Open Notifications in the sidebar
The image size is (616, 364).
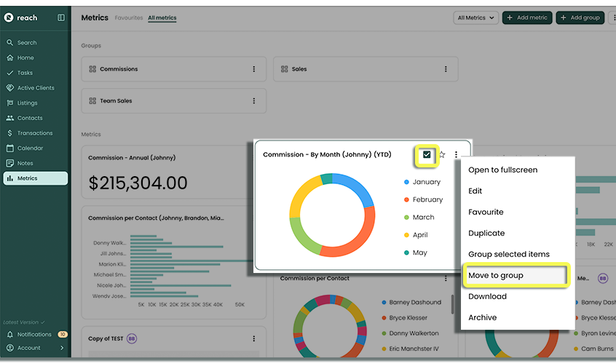[x=33, y=334]
